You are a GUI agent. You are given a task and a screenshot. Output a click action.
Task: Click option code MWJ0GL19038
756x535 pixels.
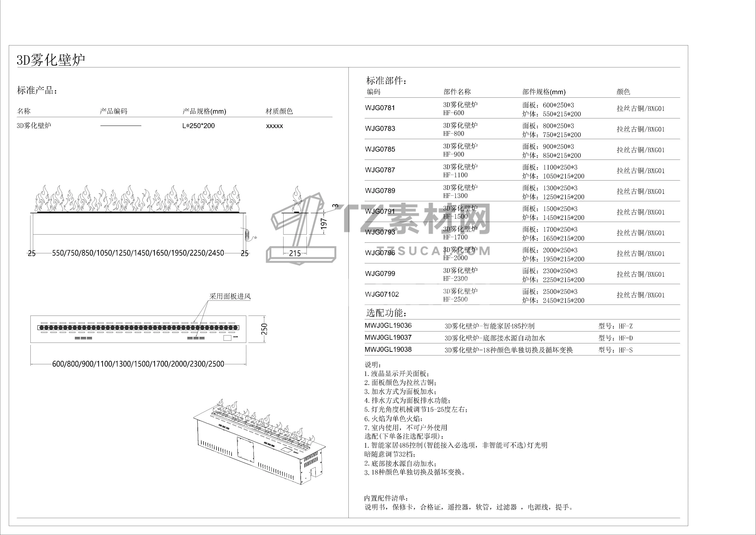388,349
